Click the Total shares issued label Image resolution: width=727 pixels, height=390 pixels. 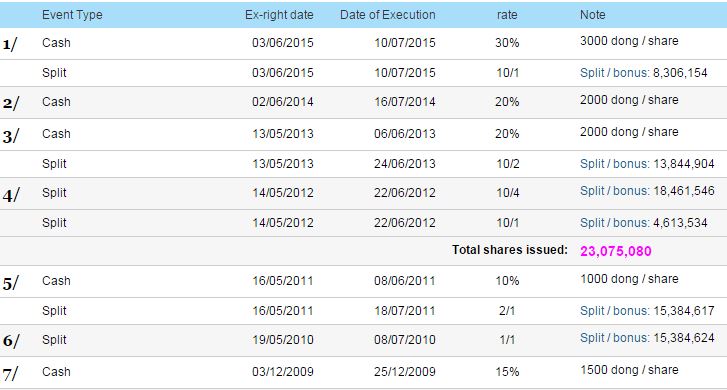click(x=510, y=250)
